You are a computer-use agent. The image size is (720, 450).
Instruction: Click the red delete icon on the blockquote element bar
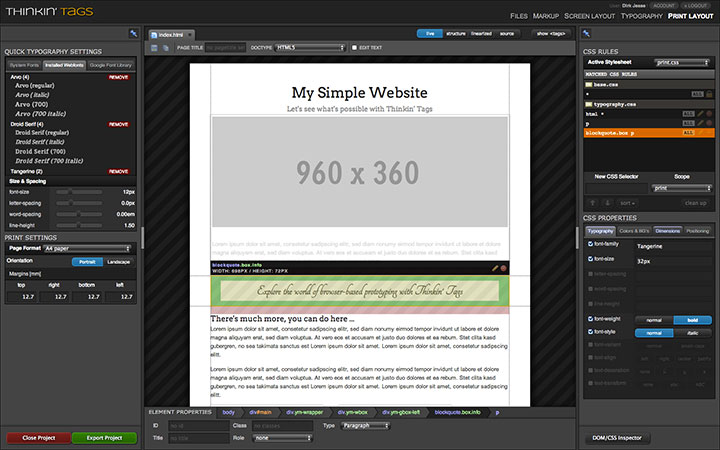click(504, 268)
